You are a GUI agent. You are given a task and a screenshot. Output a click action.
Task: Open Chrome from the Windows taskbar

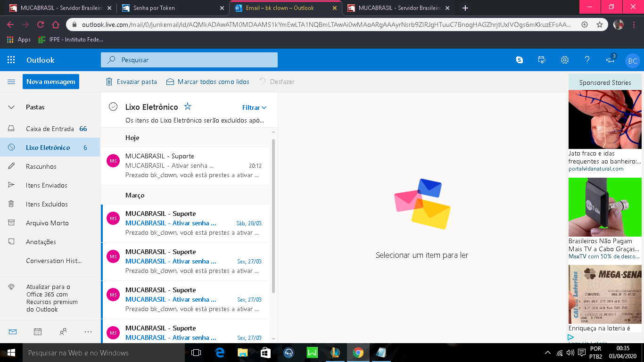pyautogui.click(x=358, y=353)
